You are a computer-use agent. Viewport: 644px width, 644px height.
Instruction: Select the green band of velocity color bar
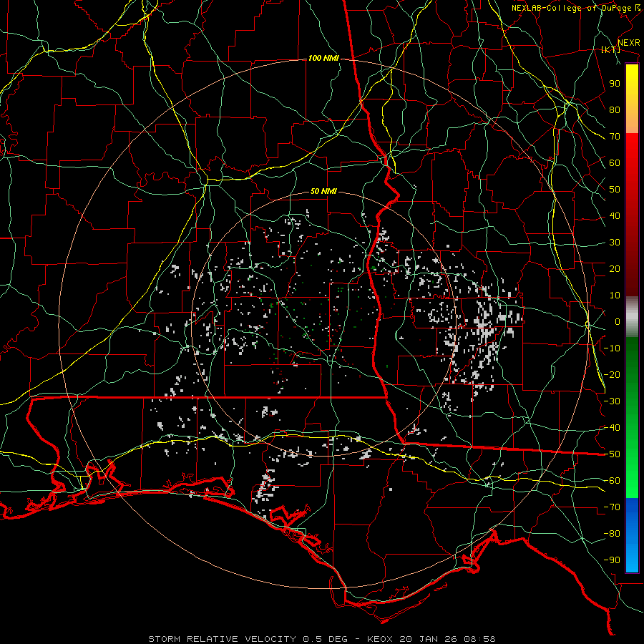pyautogui.click(x=632, y=418)
